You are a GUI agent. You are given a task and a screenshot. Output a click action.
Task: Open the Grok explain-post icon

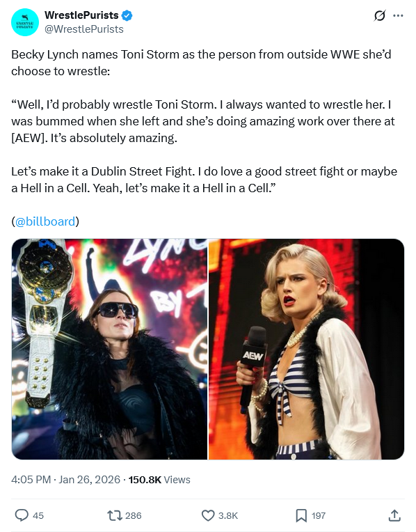tap(380, 15)
